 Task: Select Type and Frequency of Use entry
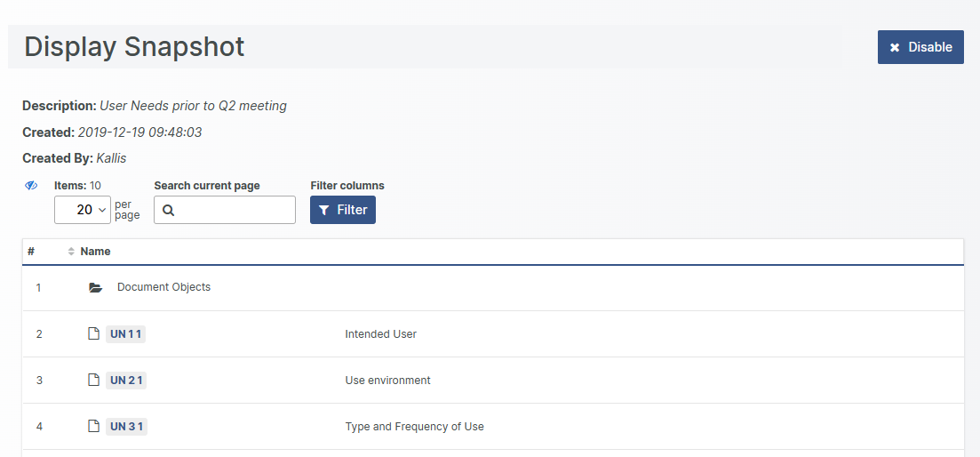click(414, 427)
